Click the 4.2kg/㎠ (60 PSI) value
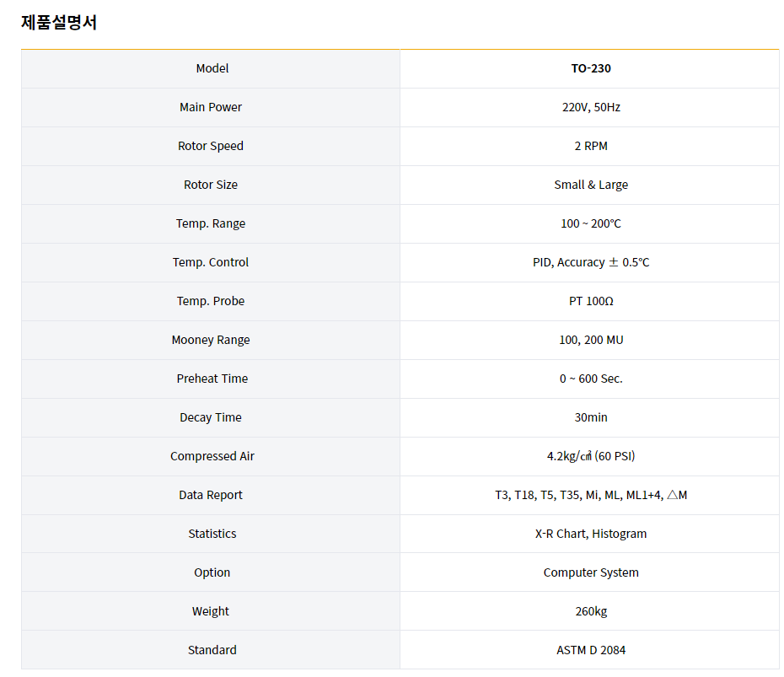The width and height of the screenshot is (784, 677). [x=590, y=456]
